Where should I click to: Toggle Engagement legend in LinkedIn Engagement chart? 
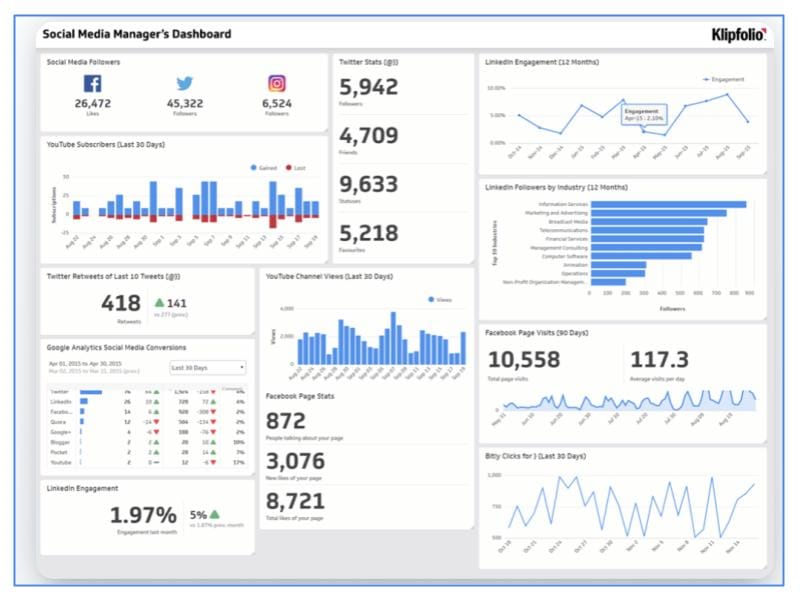tap(725, 78)
